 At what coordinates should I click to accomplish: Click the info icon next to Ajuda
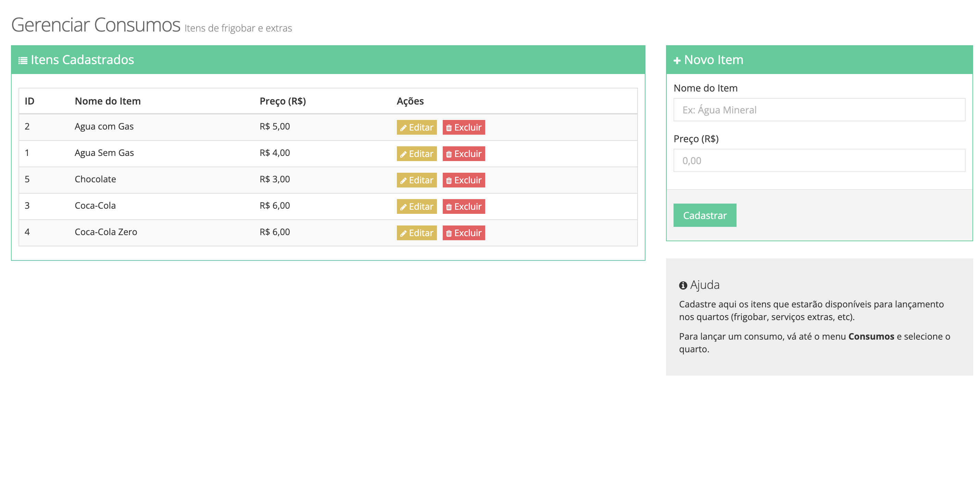[683, 285]
